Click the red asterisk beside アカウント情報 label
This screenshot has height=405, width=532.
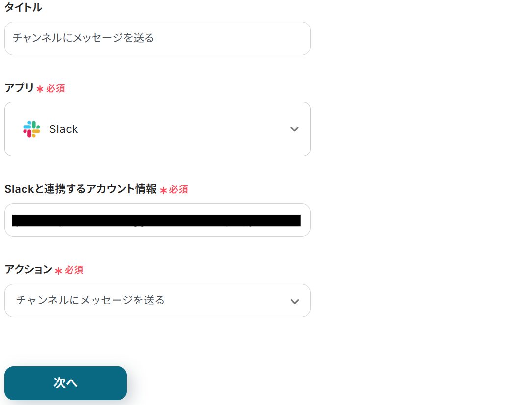(163, 190)
